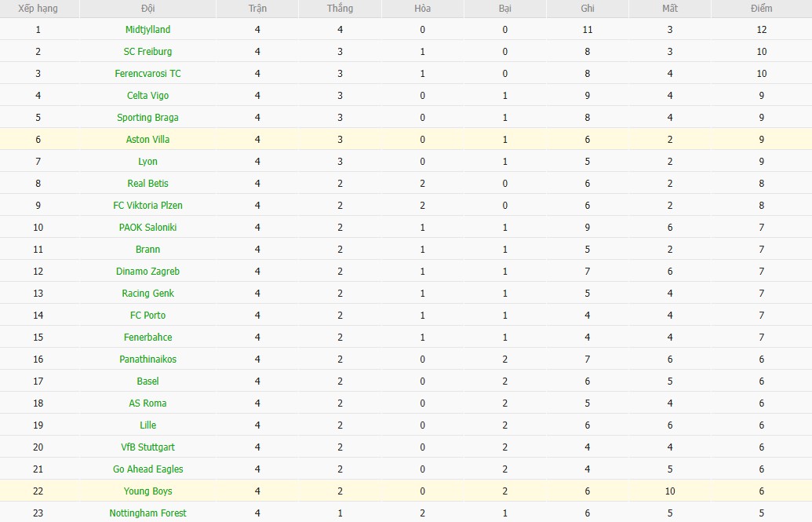Select the Đội column header
The height and width of the screenshot is (522, 812).
pos(147,9)
